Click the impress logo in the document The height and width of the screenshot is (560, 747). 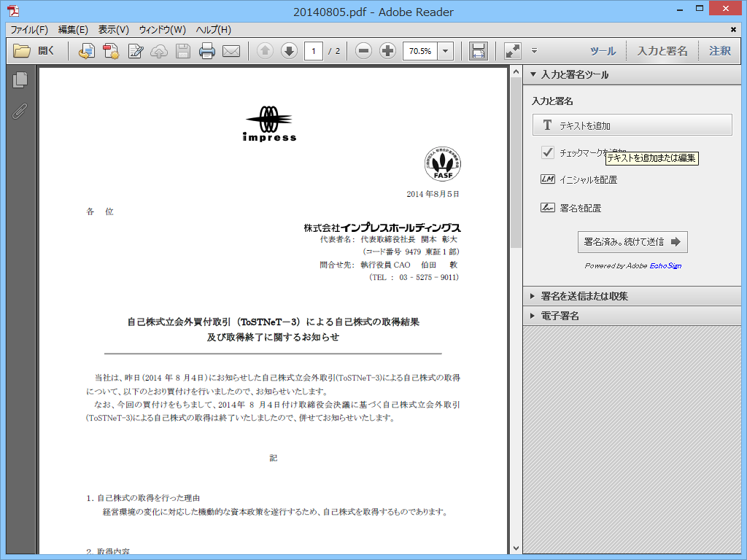pyautogui.click(x=269, y=123)
